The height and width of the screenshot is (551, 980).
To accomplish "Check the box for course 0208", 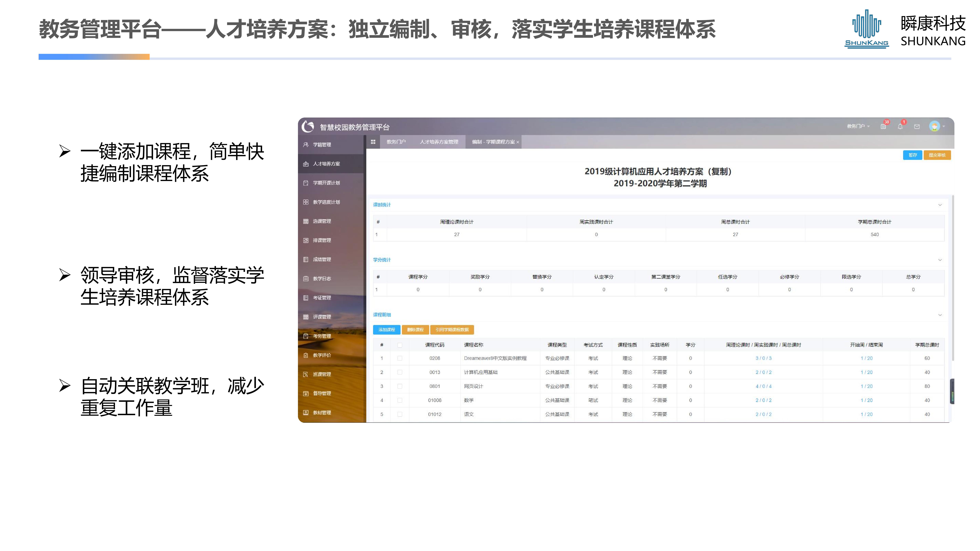I will coord(400,358).
